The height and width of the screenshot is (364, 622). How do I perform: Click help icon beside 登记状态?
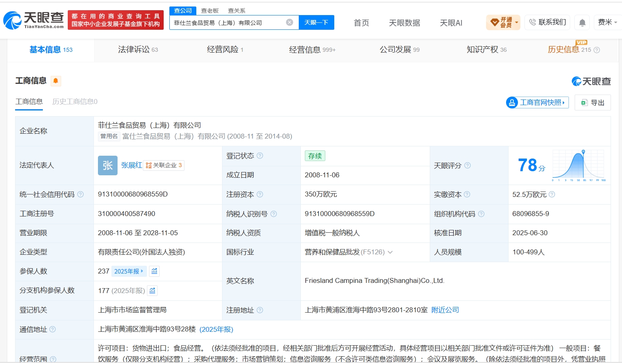pos(260,156)
